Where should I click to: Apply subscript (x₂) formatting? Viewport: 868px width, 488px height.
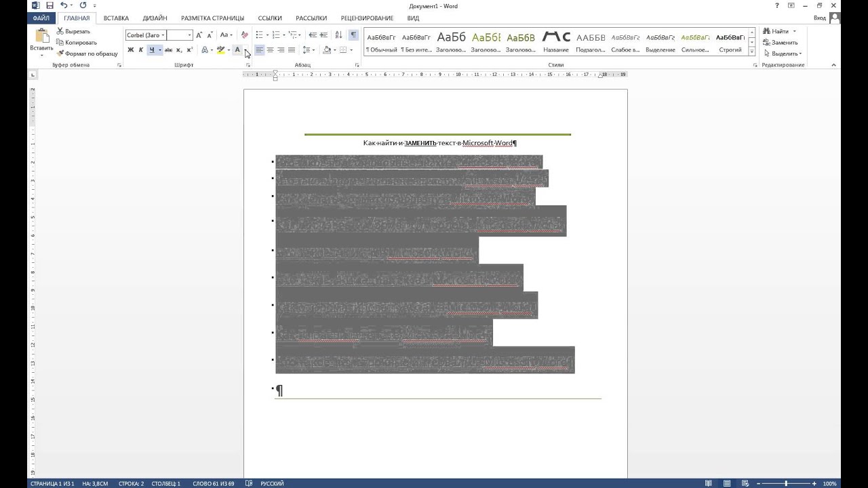(179, 50)
